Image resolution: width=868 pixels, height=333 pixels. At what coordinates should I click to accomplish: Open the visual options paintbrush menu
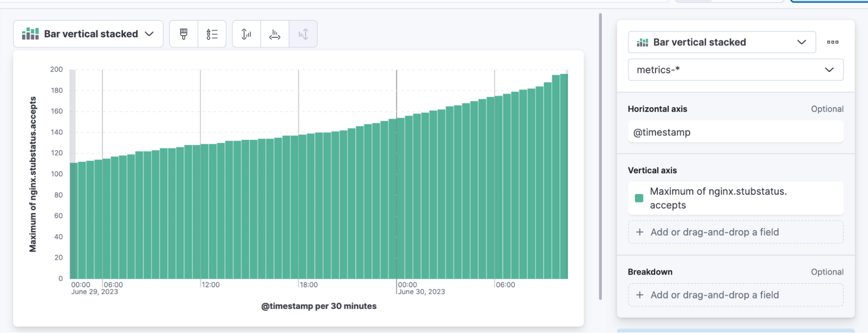tap(184, 34)
